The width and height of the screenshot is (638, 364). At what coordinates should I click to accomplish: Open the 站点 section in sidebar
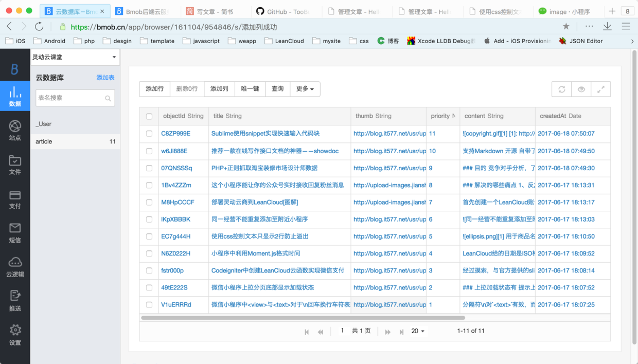pos(15,130)
